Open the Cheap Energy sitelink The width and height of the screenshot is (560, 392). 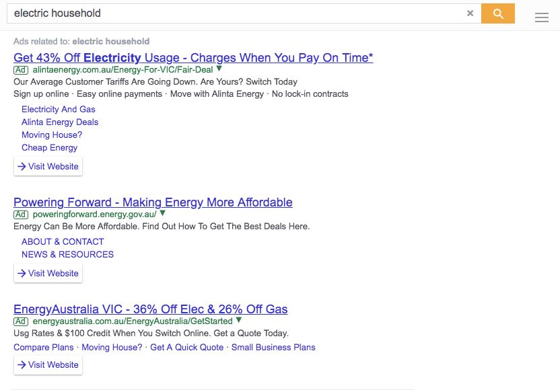49,148
